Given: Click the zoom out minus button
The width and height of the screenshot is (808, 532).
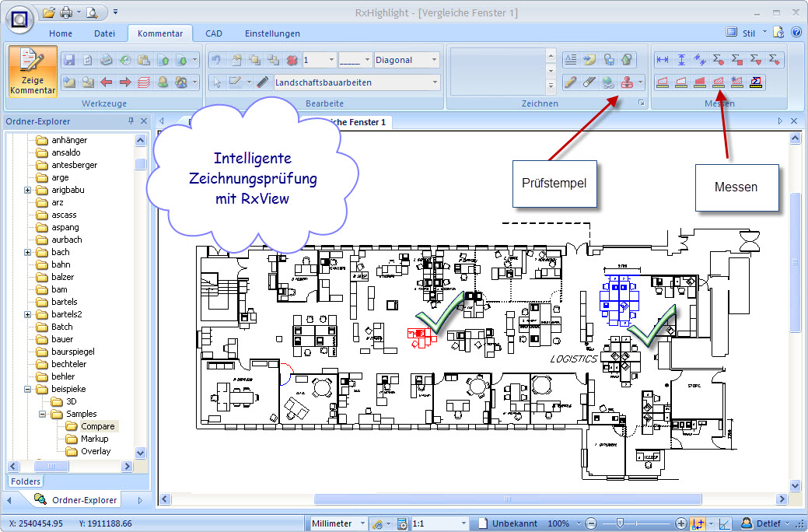Looking at the screenshot, I should (592, 523).
